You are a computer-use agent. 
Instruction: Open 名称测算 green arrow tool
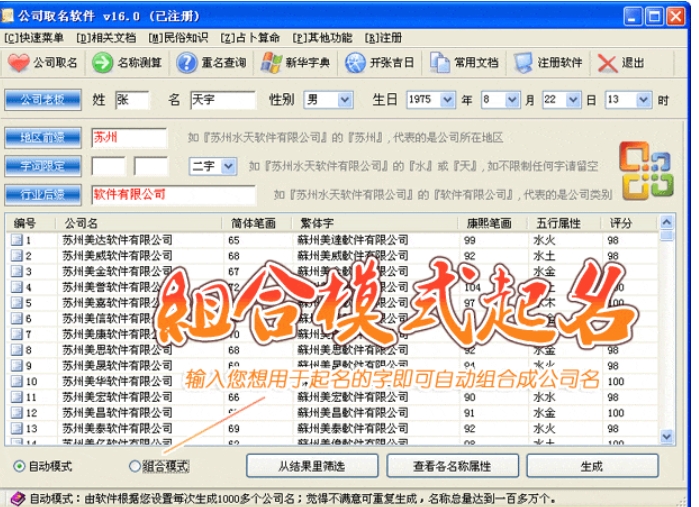tap(103, 63)
